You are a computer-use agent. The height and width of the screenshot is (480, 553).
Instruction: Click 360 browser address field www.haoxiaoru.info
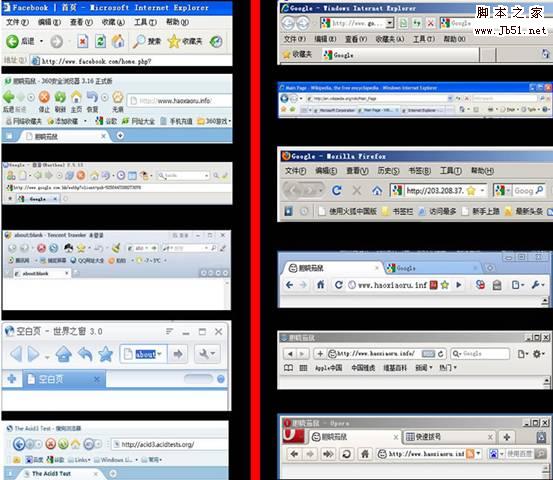[x=179, y=101]
